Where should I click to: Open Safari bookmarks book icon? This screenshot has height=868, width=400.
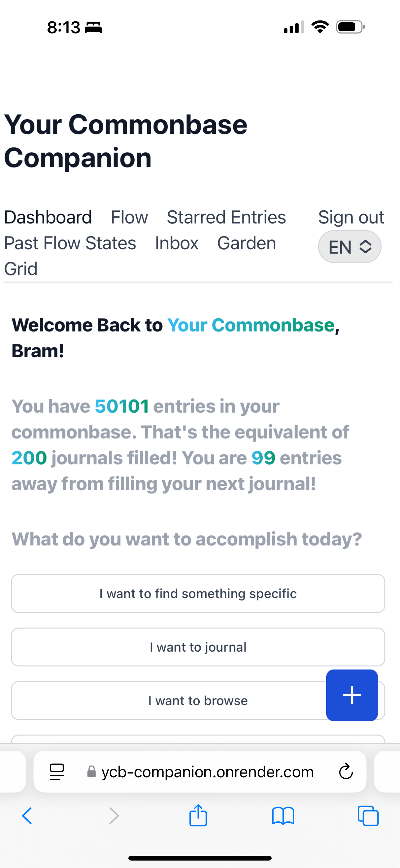pos(283,816)
